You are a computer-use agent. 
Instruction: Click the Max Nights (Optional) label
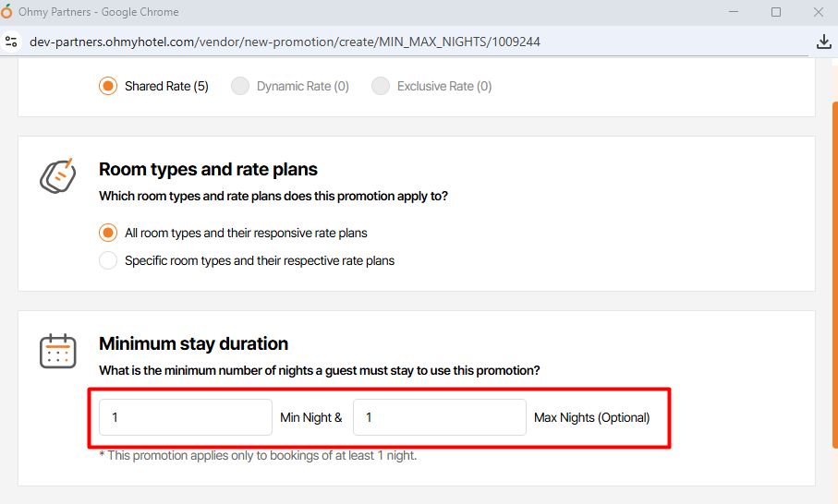[x=592, y=417]
